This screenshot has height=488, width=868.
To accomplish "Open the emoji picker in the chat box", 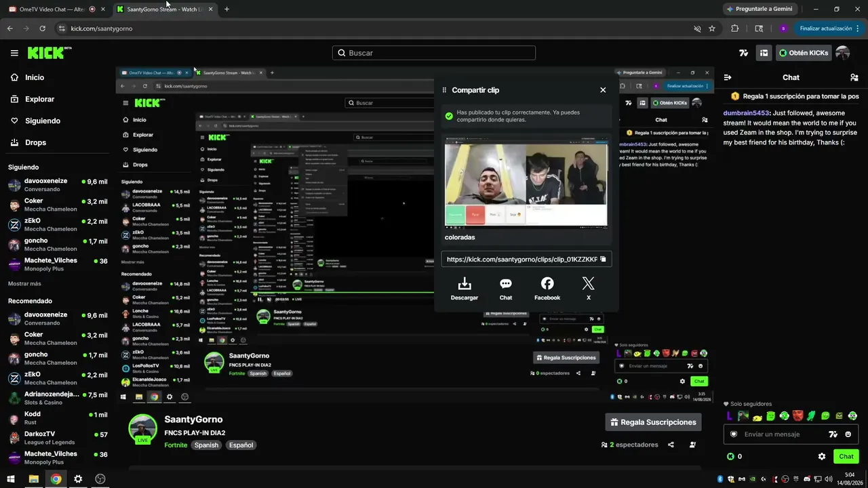I will click(x=848, y=434).
